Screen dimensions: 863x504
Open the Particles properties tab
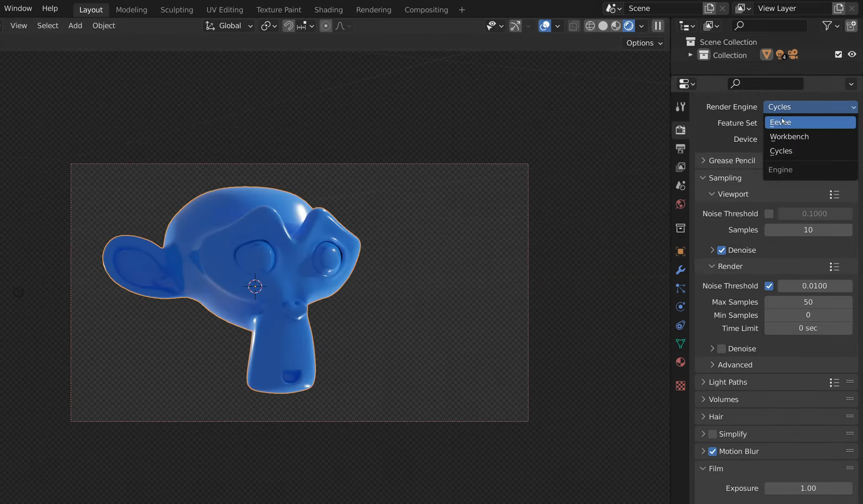coord(680,288)
